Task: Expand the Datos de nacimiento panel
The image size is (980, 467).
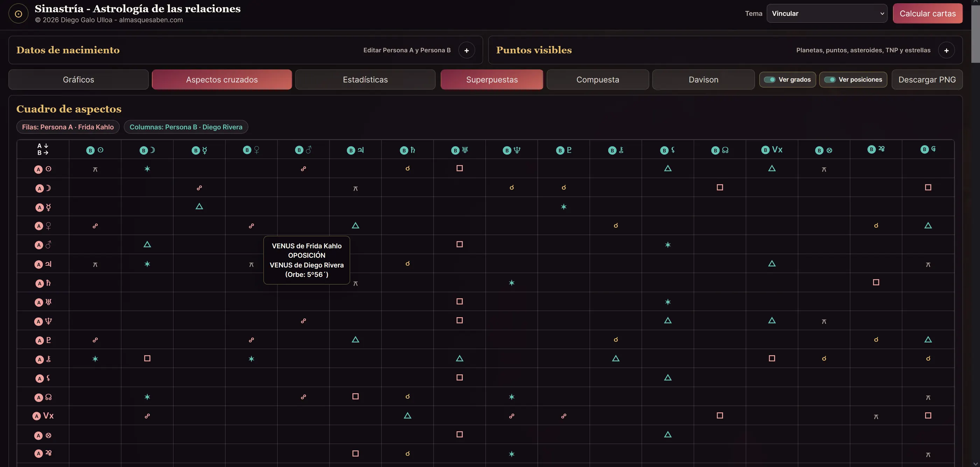Action: tap(467, 50)
